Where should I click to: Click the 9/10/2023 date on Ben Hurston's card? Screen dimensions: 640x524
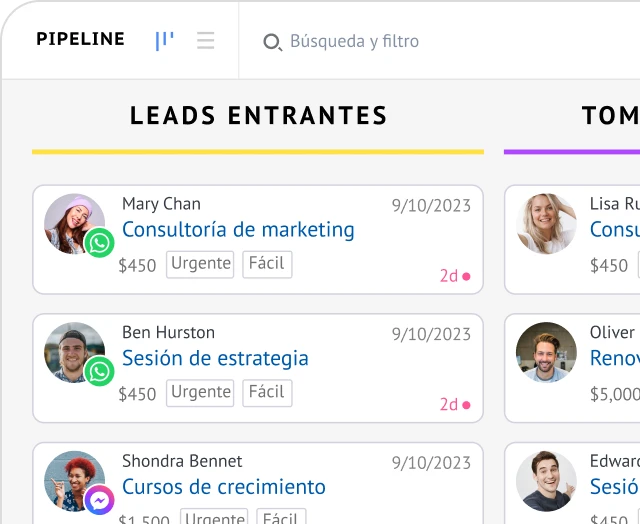[431, 334]
